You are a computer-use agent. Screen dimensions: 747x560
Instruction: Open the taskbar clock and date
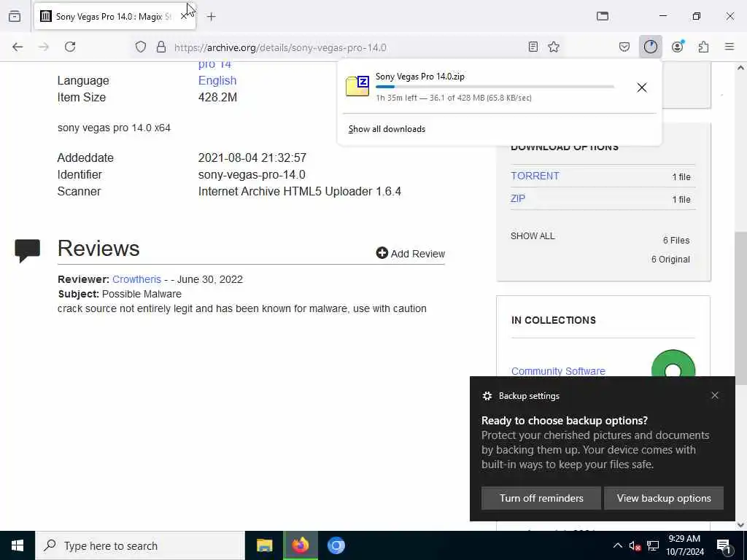pos(685,545)
